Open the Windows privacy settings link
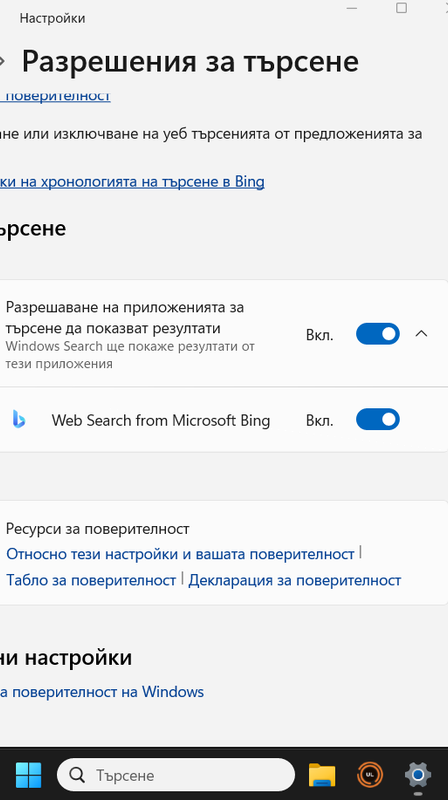448x800 pixels. pos(102,692)
